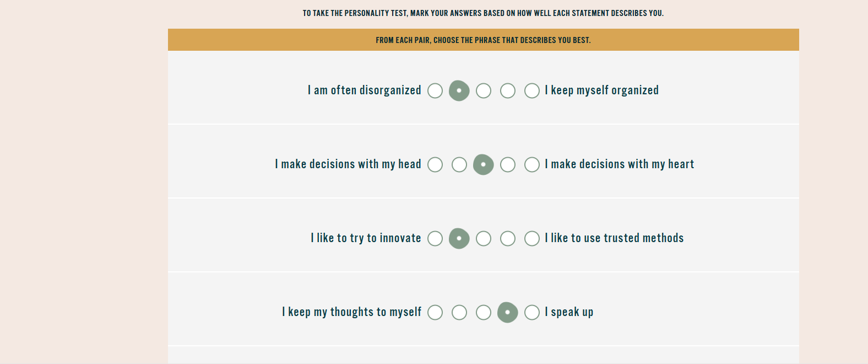Select radio closest to 'I make decisions with my heart'
The height and width of the screenshot is (364, 868).
point(532,165)
